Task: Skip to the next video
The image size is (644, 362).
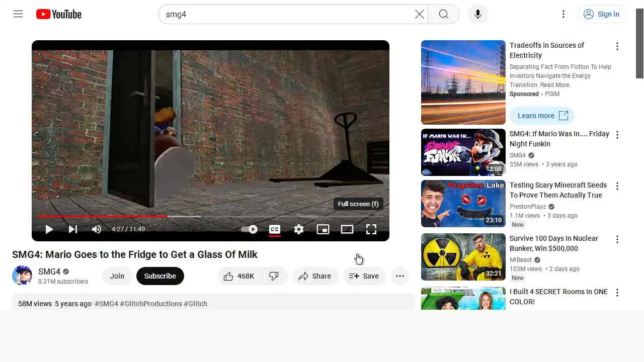Action: pos(73,229)
